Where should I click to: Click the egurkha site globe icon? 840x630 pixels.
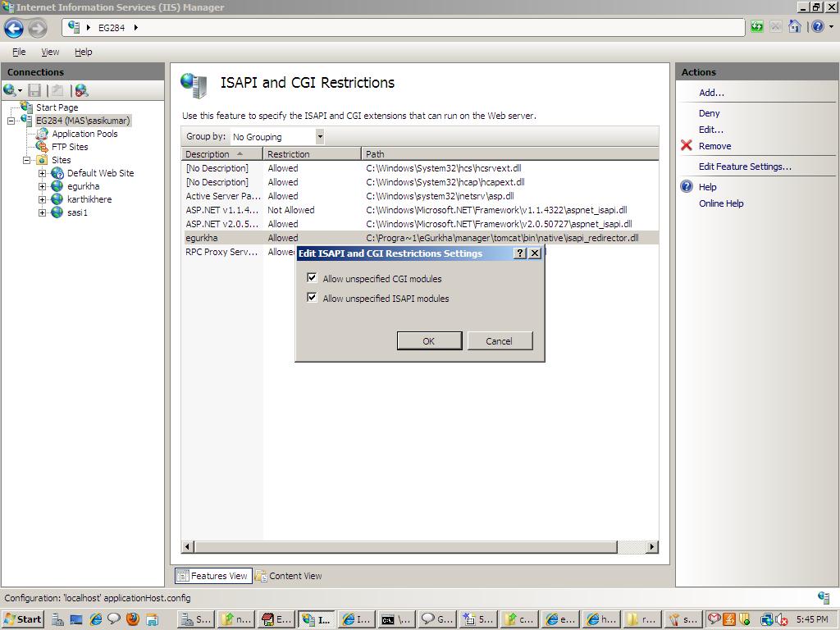click(x=57, y=186)
